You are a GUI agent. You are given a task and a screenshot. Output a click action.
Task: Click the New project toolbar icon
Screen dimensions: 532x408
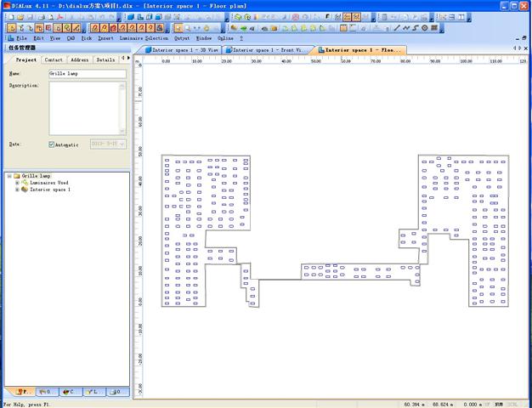point(11,17)
